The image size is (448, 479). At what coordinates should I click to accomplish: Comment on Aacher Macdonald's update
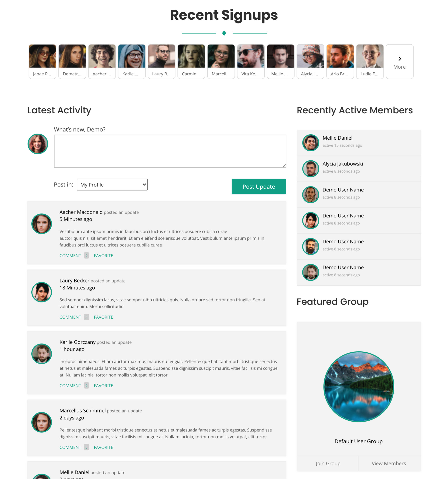[70, 256]
